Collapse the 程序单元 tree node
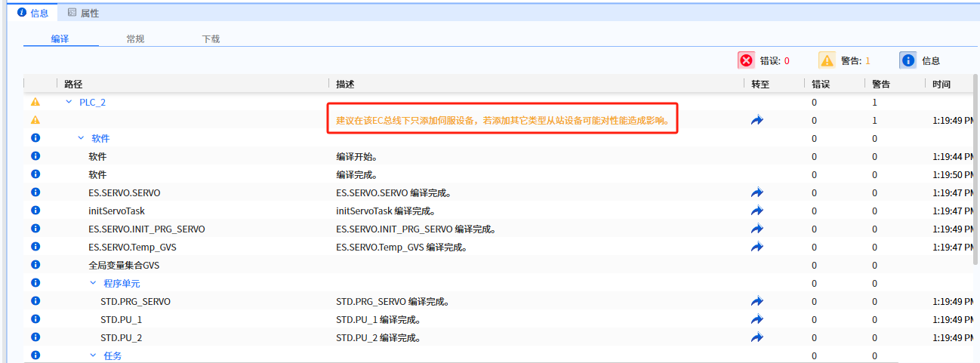The width and height of the screenshot is (980, 363). tap(94, 284)
